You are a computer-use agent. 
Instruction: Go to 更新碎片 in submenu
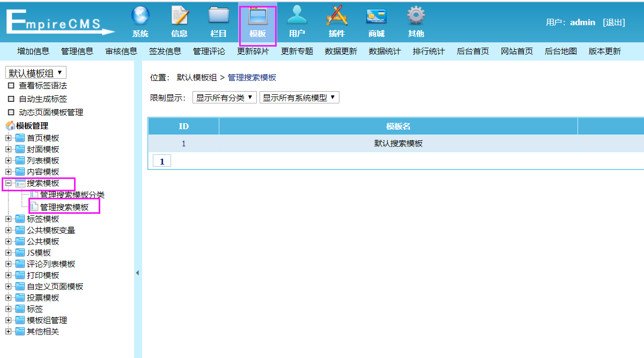coord(253,51)
